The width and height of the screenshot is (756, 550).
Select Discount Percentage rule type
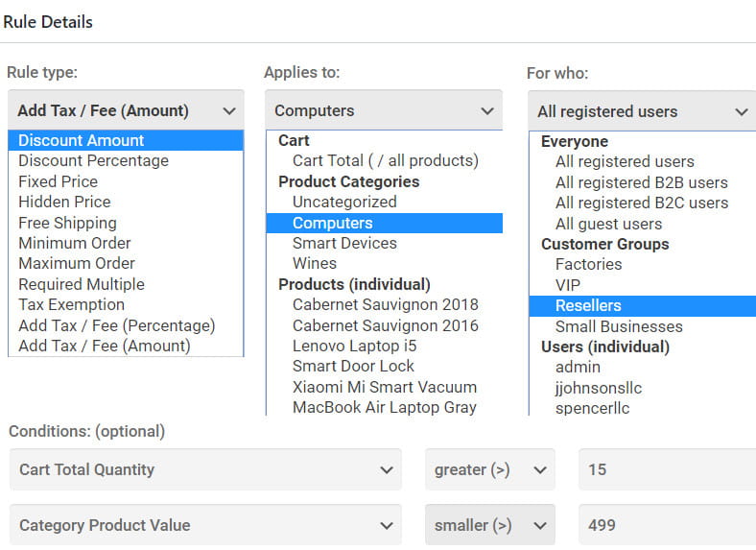tap(93, 160)
